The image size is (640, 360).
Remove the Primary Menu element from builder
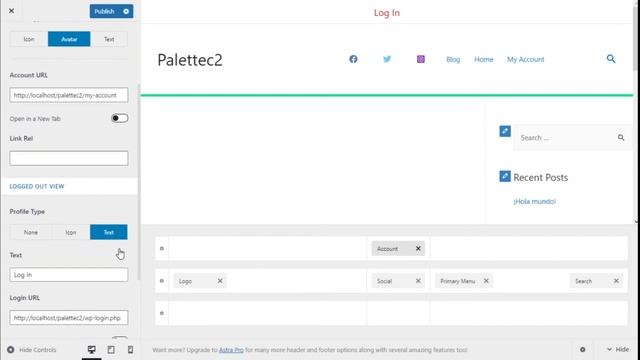(486, 281)
